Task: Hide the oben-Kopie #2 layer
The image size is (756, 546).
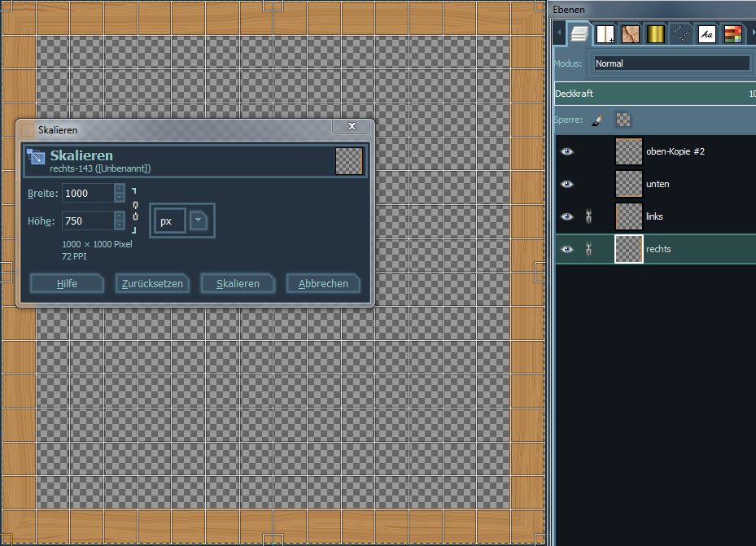Action: pyautogui.click(x=567, y=151)
